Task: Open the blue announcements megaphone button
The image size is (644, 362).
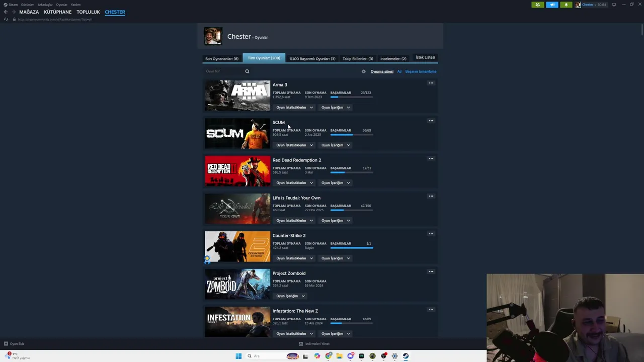Action: pyautogui.click(x=552, y=5)
